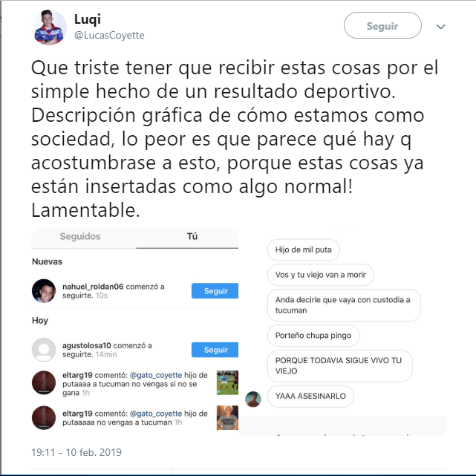This screenshot has width=476, height=476.
Task: Expand the tweet options chevron
Action: (x=440, y=27)
